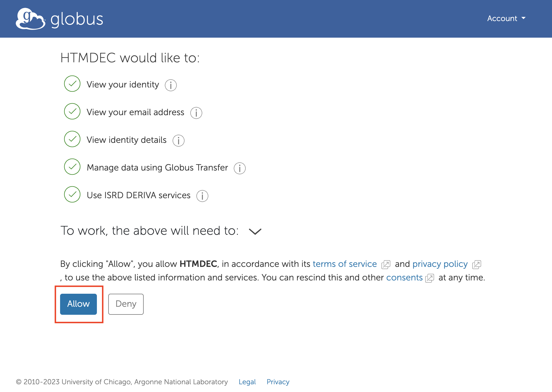Image resolution: width=552 pixels, height=392 pixels.
Task: Follow the Legal footer link
Action: click(x=247, y=382)
